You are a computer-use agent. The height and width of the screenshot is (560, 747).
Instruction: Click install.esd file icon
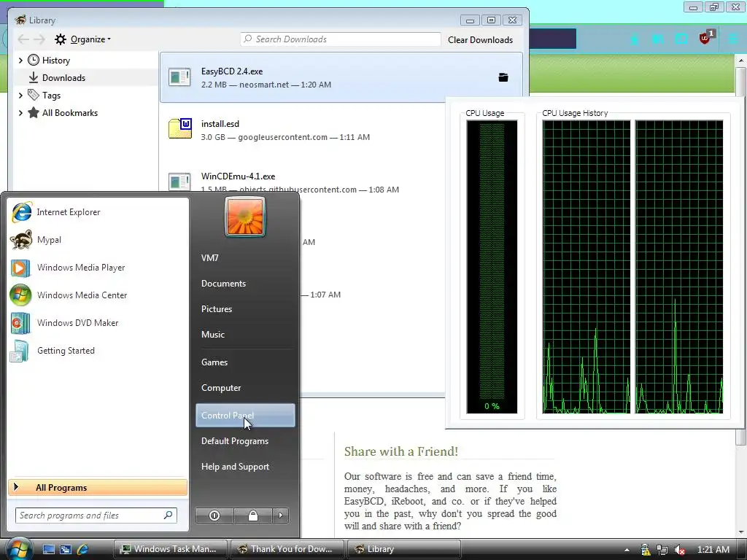pos(180,128)
